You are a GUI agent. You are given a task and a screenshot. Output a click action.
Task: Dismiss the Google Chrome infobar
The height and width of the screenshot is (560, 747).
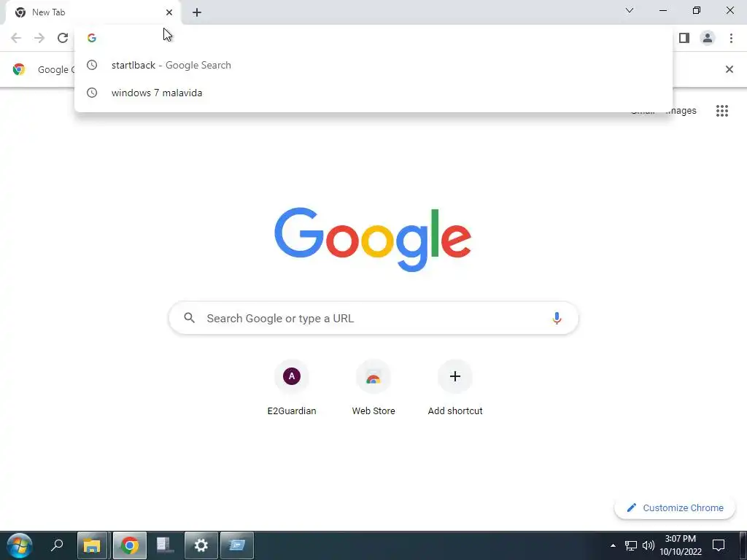pyautogui.click(x=729, y=69)
